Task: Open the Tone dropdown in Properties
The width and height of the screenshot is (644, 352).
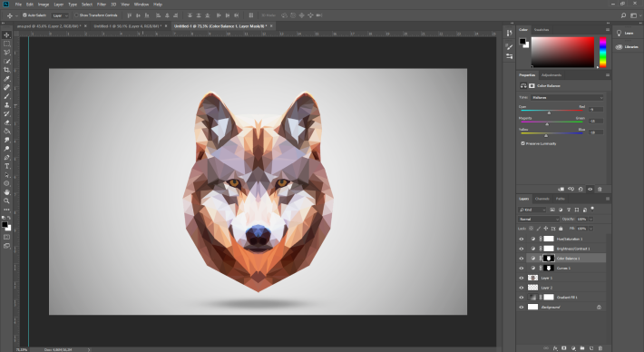Action: pos(567,97)
